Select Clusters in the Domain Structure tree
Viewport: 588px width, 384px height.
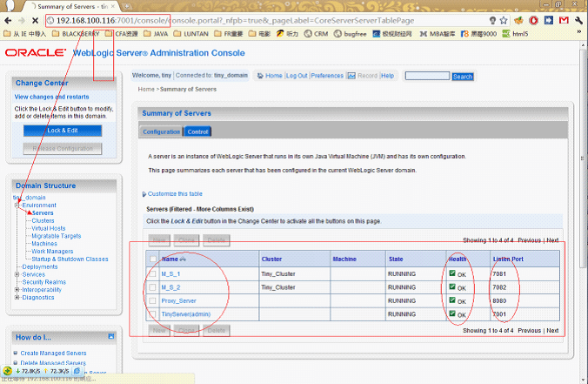tap(43, 220)
